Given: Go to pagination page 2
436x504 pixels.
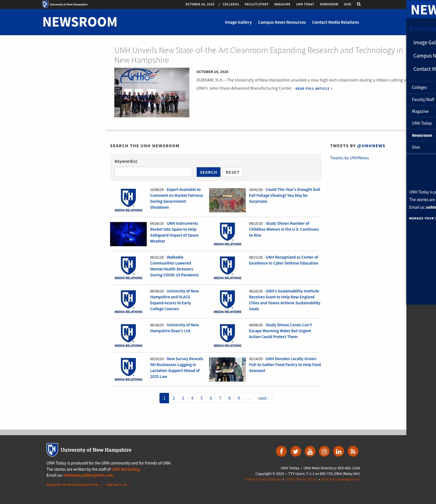Looking at the screenshot, I should [x=174, y=398].
